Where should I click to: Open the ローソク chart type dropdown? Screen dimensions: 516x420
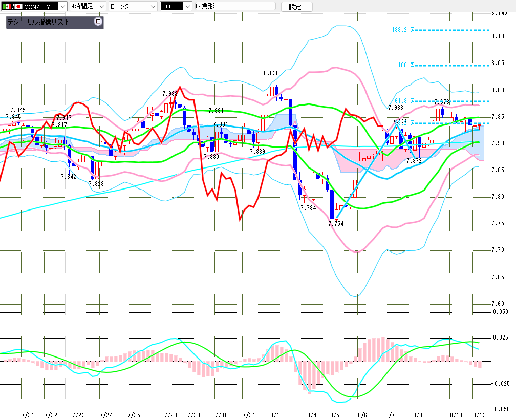tap(133, 6)
